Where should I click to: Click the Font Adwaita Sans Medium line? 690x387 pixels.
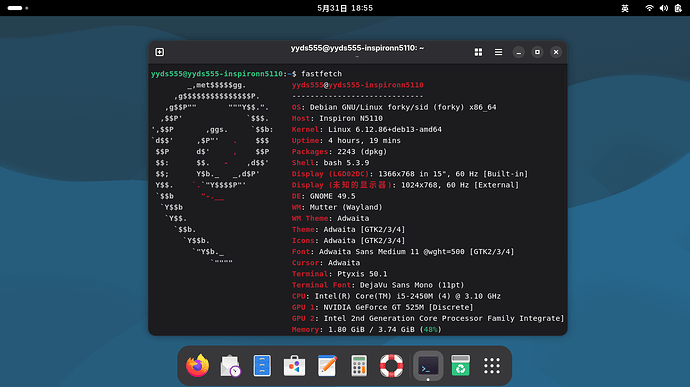coord(403,251)
